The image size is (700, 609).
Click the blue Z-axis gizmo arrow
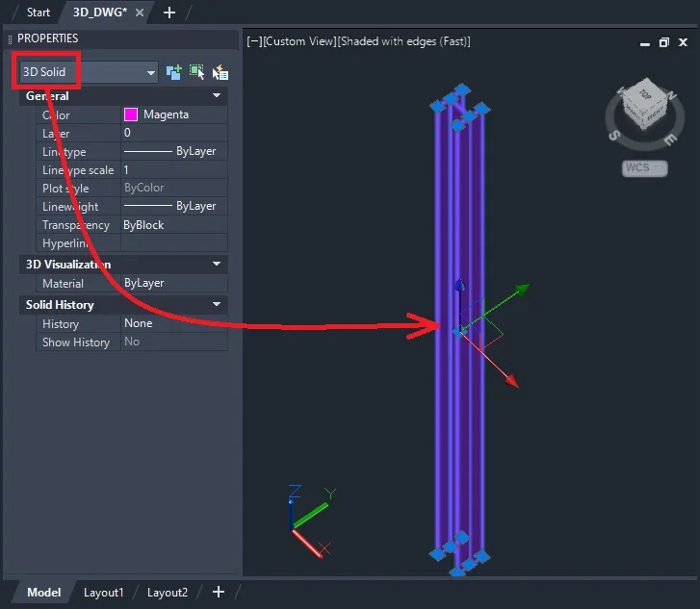coord(459,285)
